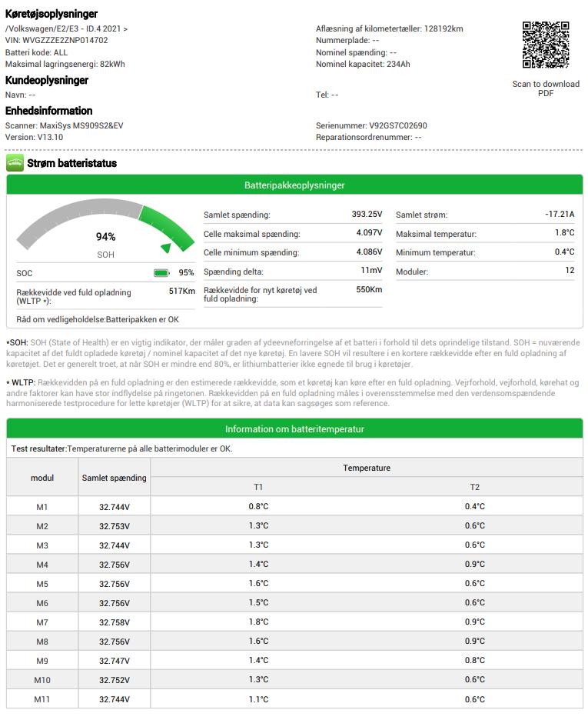Select the Information om batteritemperatur header

point(294,429)
